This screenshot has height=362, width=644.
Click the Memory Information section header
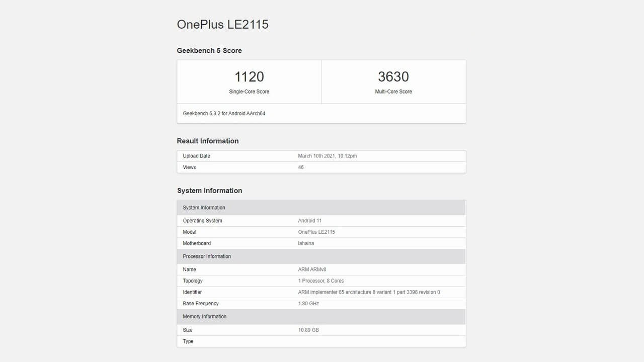[205, 317]
